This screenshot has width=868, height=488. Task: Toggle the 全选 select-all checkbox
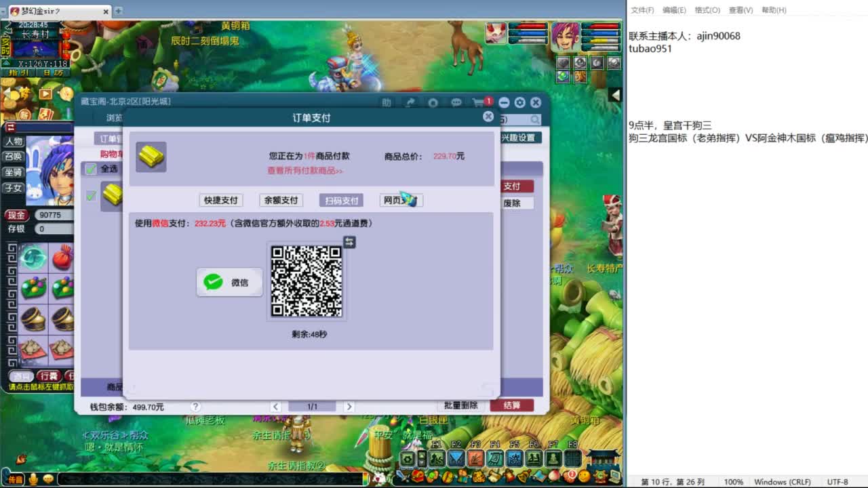(91, 169)
